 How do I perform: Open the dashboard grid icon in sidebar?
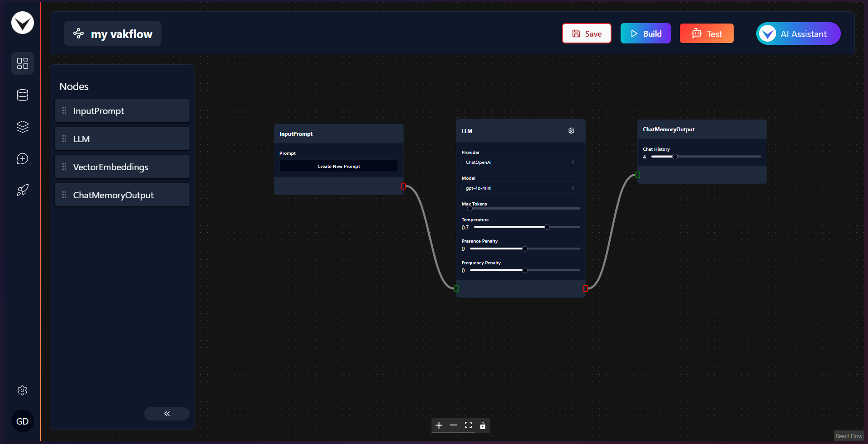tap(23, 63)
